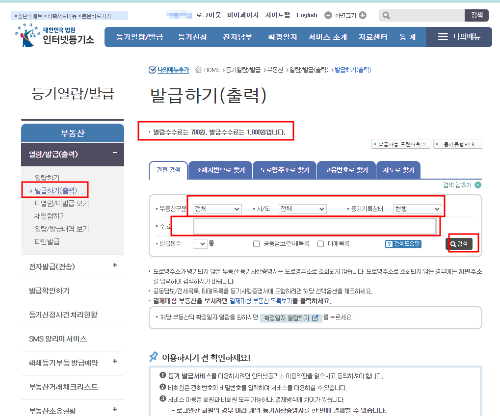Open 서비스 소개 in main navigation
The height and width of the screenshot is (416, 500).
[328, 37]
